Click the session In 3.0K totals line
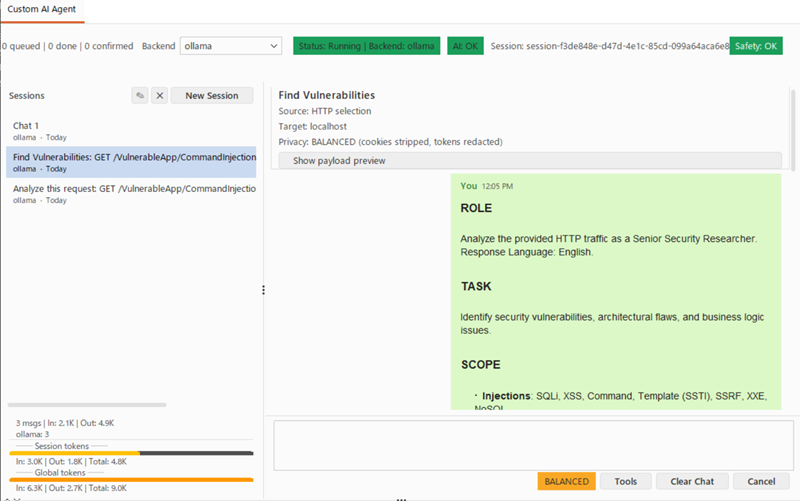This screenshot has width=800, height=501. pyautogui.click(x=71, y=462)
